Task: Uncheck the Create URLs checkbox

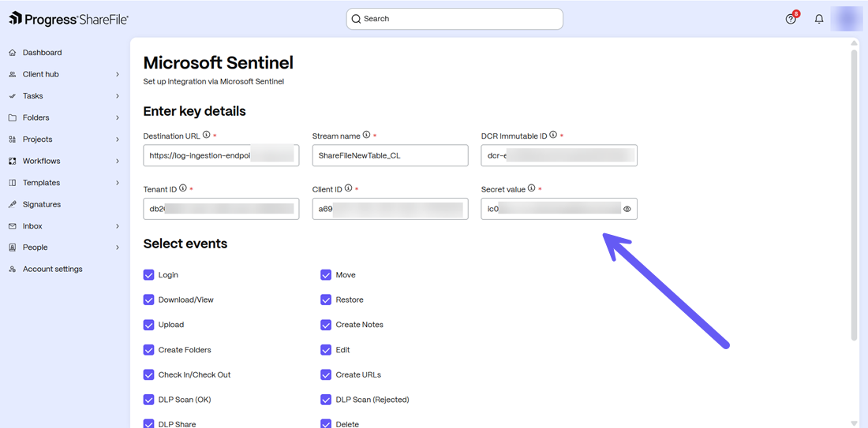Action: (x=326, y=375)
